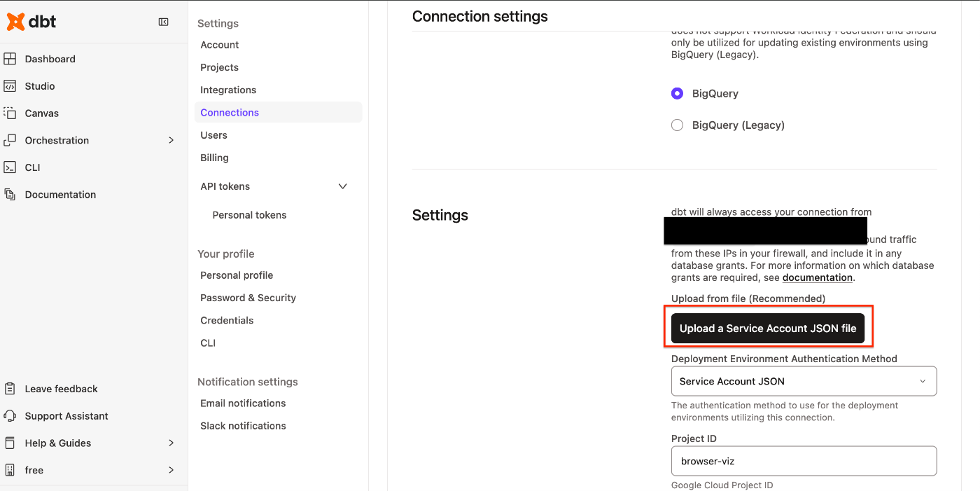Open Slack notifications settings

243,426
